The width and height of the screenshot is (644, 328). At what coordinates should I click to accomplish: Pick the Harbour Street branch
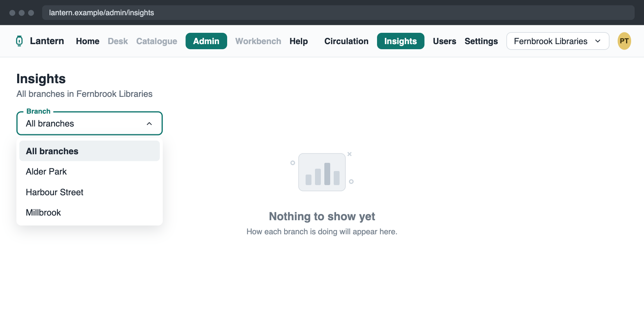(x=89, y=192)
